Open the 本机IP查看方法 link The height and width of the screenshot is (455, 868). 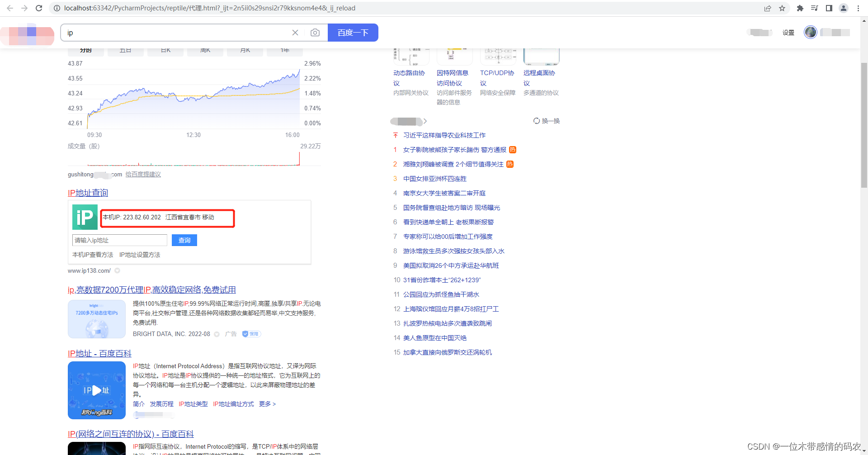click(x=93, y=255)
